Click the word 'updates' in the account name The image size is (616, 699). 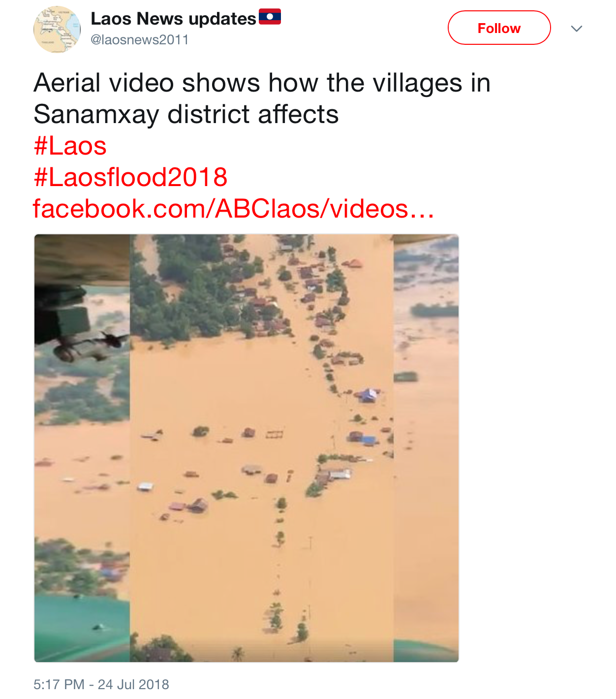click(222, 19)
